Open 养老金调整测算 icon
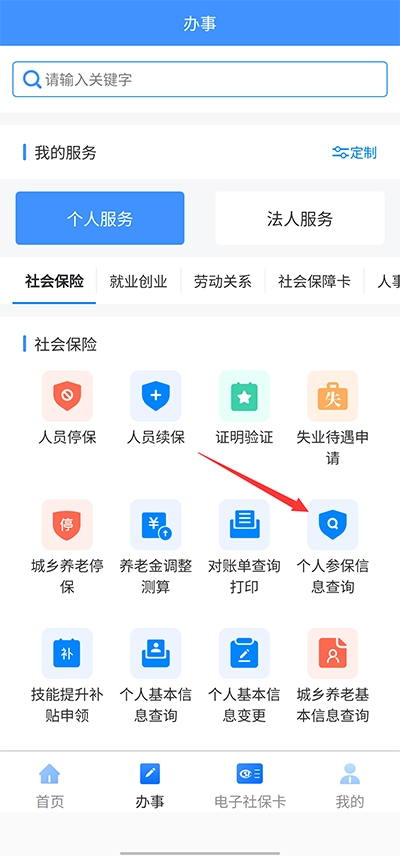This screenshot has width=400, height=856. coord(156,524)
